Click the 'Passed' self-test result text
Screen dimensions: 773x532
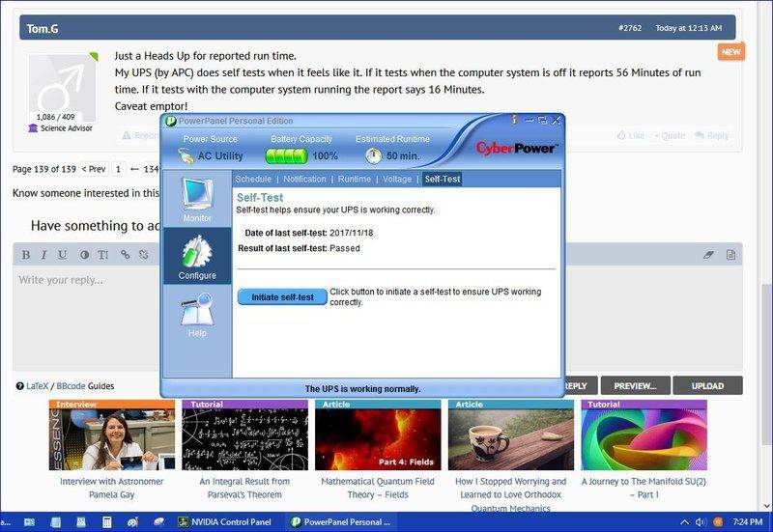345,248
